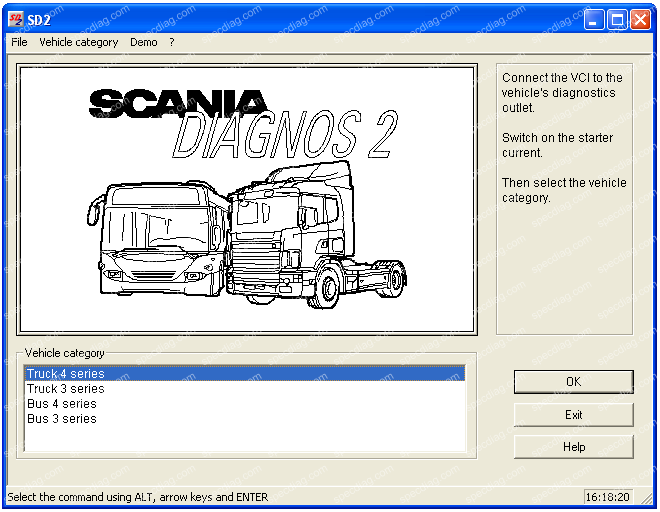The height and width of the screenshot is (512, 660).
Task: Open the Vehicle category menu
Action: pyautogui.click(x=78, y=42)
